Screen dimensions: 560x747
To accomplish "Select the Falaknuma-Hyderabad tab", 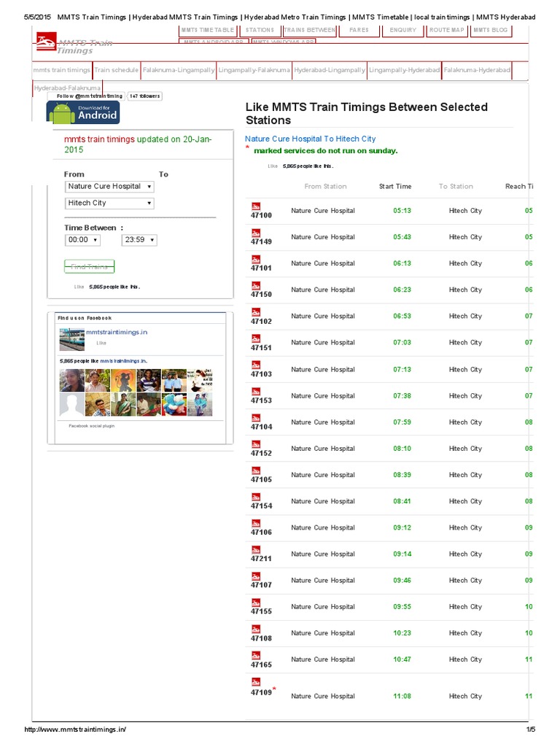I will pos(477,70).
